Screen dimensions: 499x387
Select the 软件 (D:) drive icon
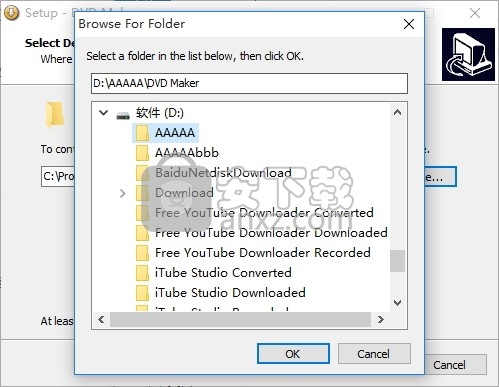tap(123, 115)
